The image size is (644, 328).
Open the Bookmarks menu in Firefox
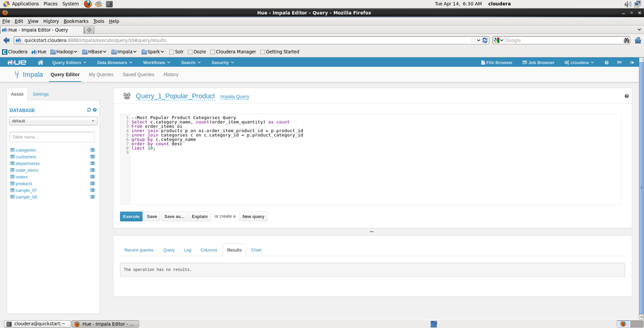(75, 21)
